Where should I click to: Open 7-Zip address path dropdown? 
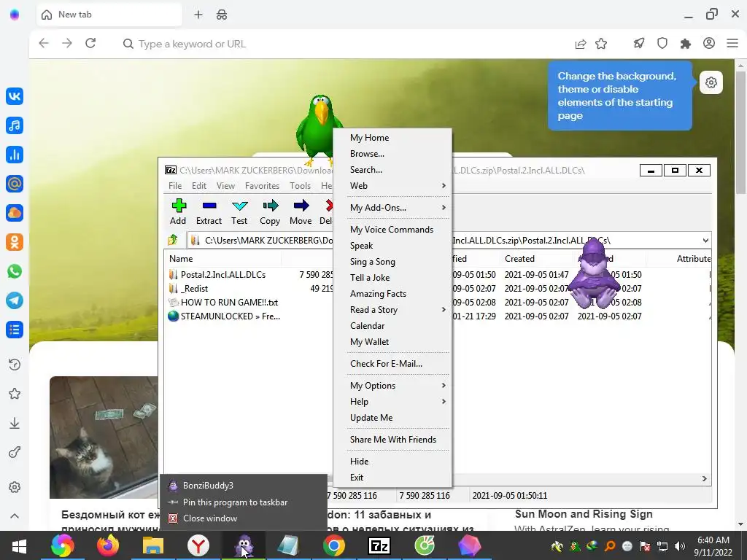(705, 241)
